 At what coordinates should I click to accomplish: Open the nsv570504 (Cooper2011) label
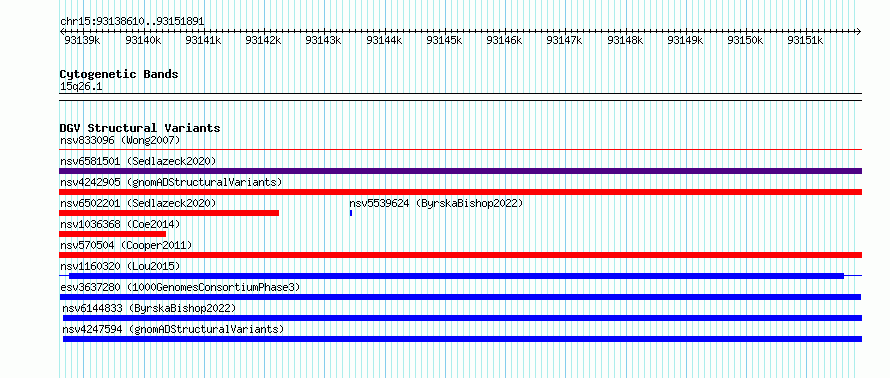click(x=126, y=245)
